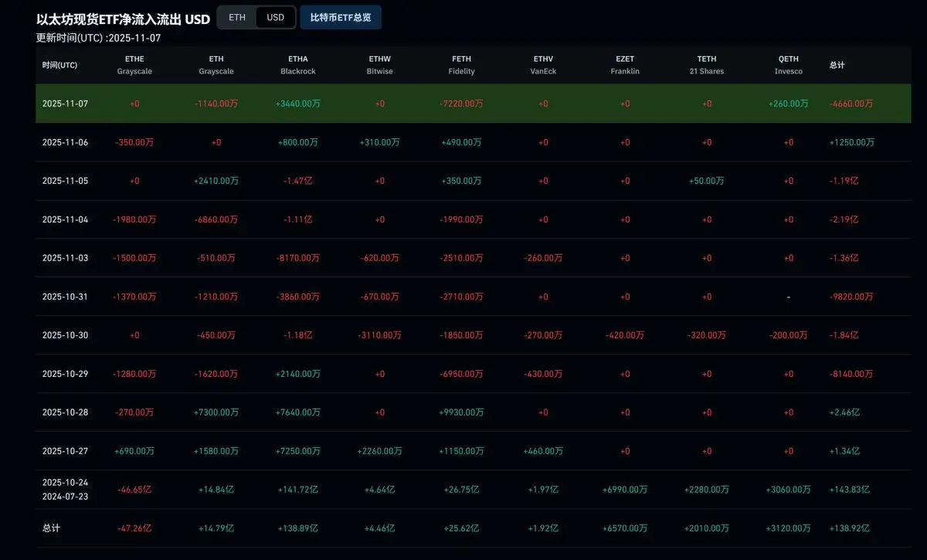
Task: Select the 2025-11-06 date cell
Action: (65, 142)
